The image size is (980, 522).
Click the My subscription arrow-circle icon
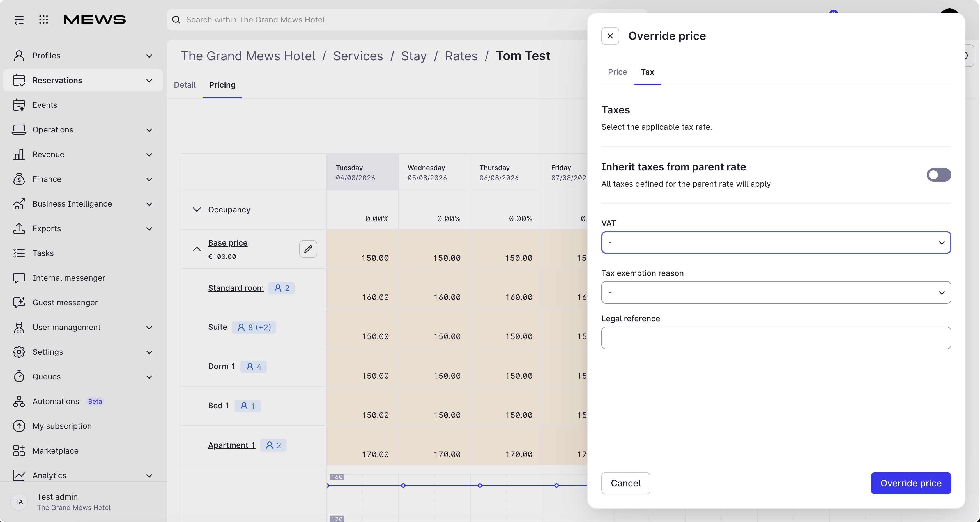pos(19,426)
